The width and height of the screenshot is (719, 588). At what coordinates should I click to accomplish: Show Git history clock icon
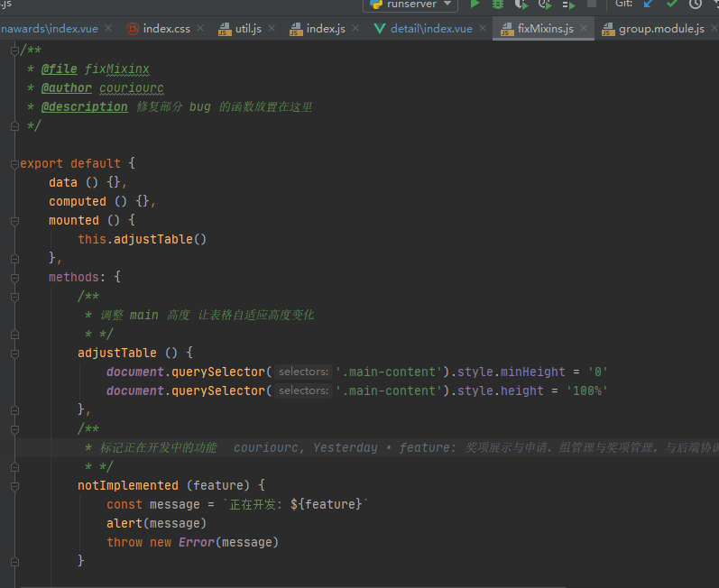point(695,5)
